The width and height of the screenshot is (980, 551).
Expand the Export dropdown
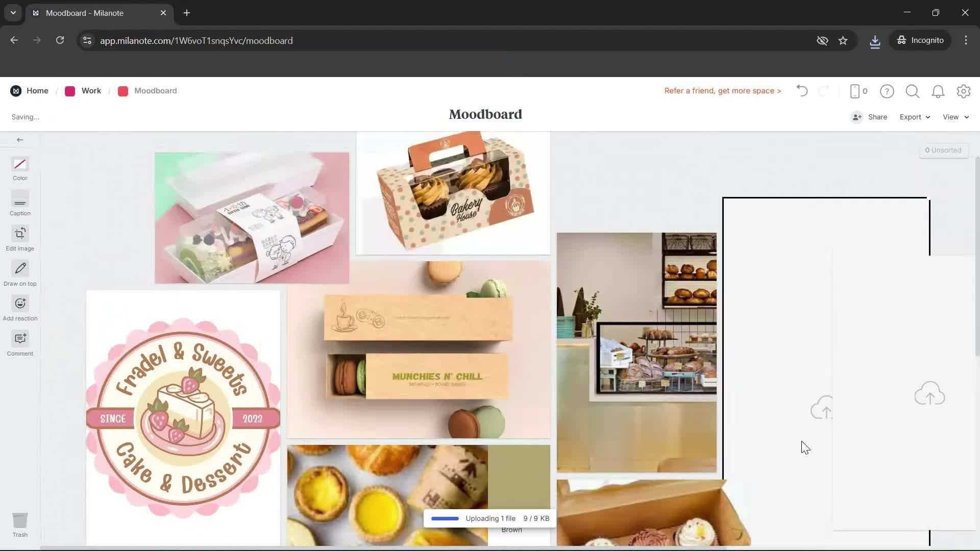(x=914, y=117)
